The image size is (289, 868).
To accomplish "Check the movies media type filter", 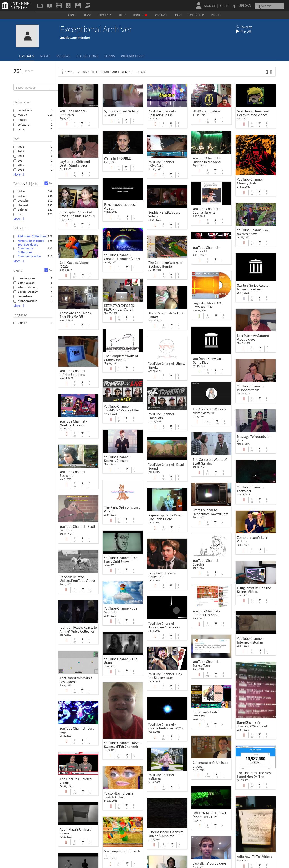I will [15, 115].
